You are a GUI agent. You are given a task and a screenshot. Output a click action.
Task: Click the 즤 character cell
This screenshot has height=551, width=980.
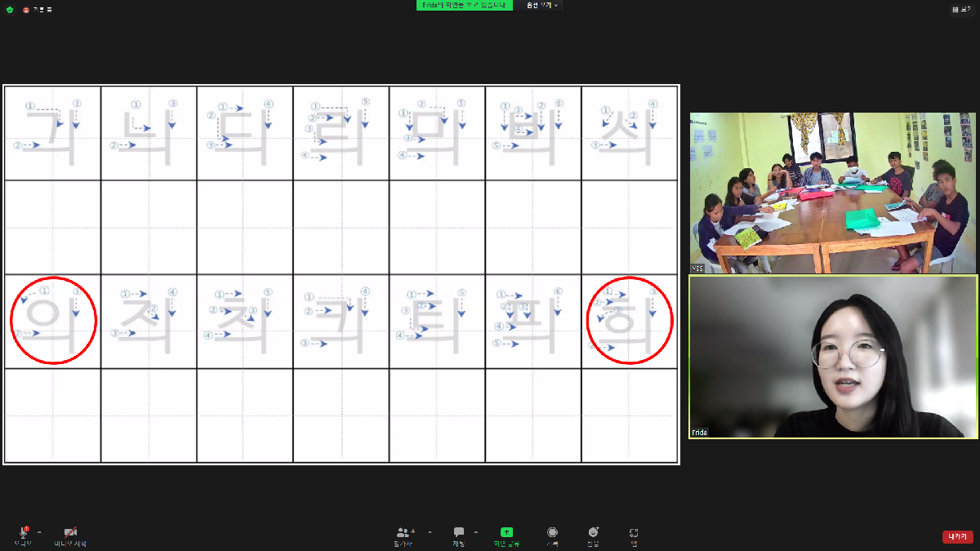149,322
